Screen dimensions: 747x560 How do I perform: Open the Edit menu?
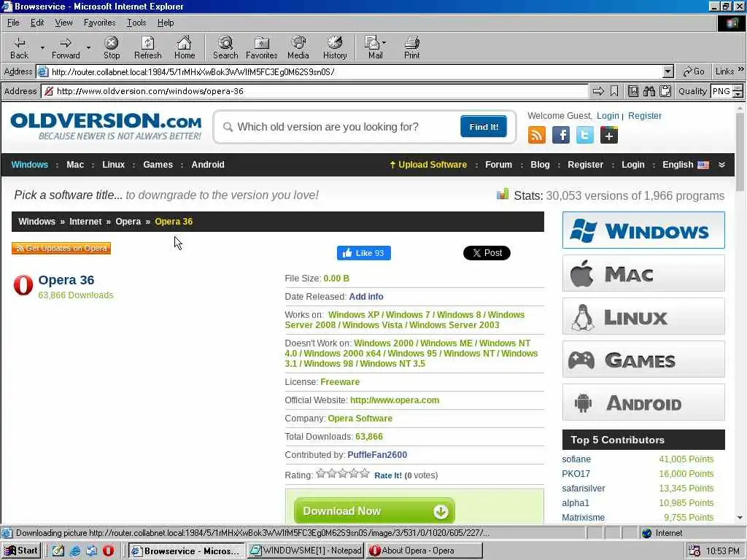click(37, 23)
